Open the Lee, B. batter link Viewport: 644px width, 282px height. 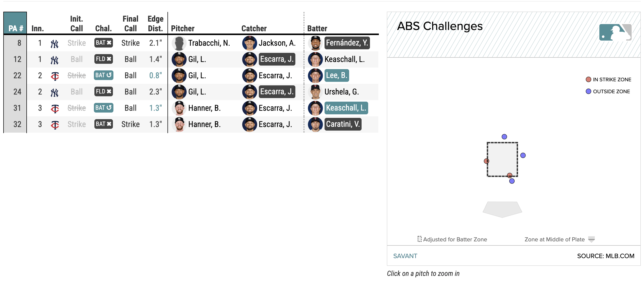(x=336, y=75)
